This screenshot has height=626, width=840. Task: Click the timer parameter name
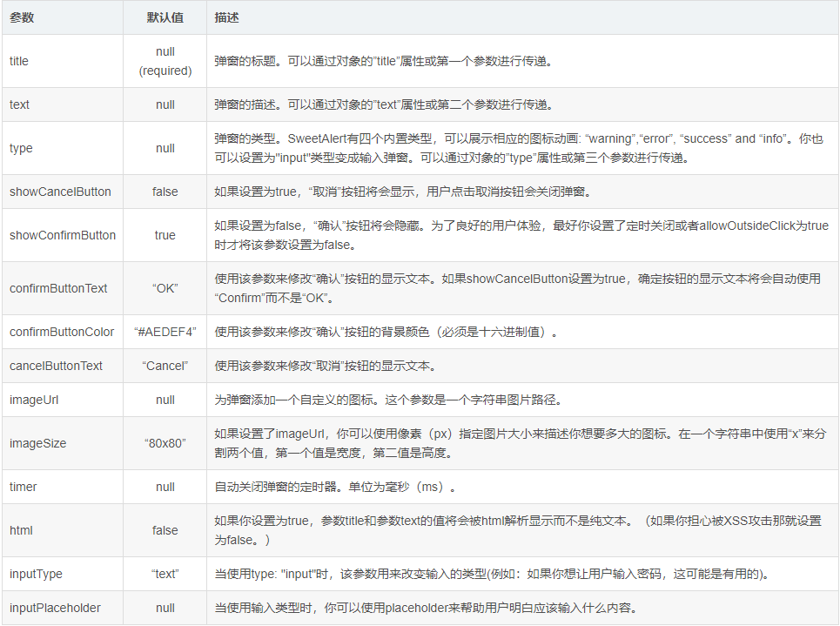click(23, 487)
